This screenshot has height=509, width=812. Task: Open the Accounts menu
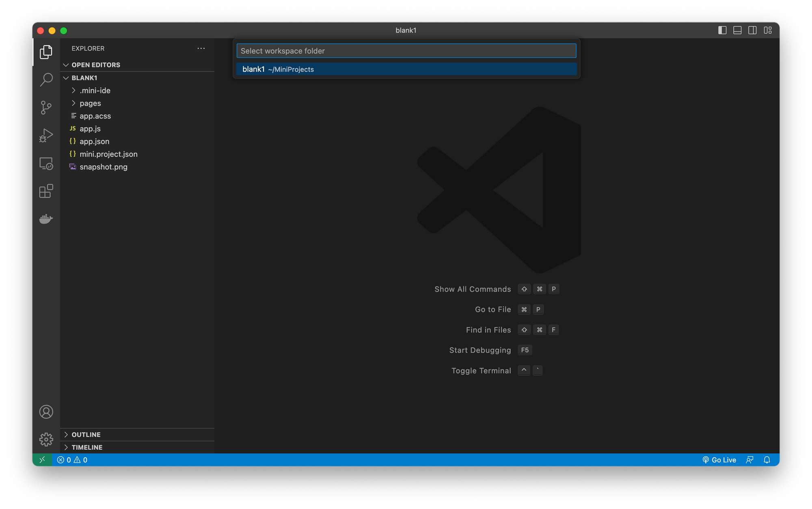pyautogui.click(x=46, y=412)
